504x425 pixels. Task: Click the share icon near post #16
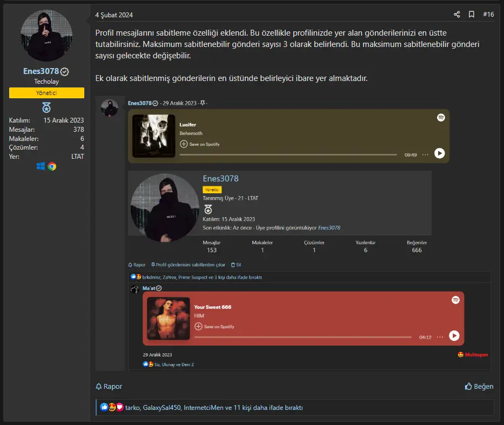pos(457,15)
